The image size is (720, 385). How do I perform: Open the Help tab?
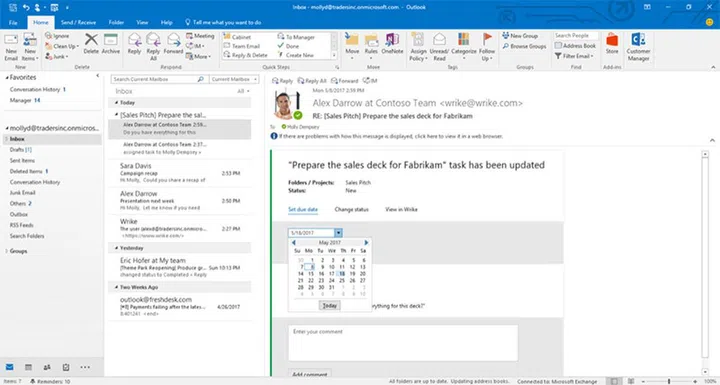coord(167,23)
